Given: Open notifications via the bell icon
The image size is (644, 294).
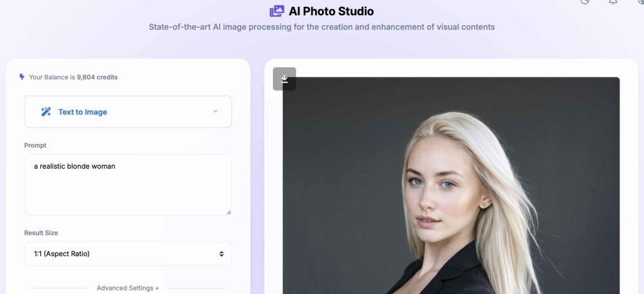Looking at the screenshot, I should pyautogui.click(x=613, y=2).
